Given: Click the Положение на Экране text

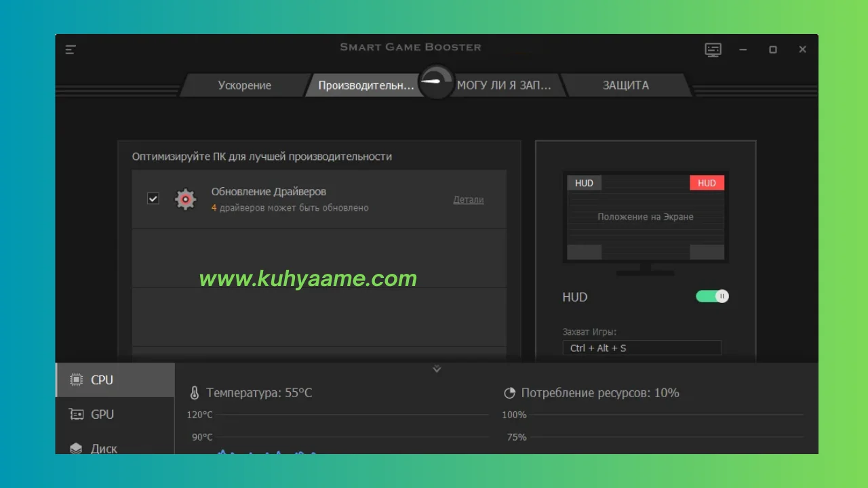Looking at the screenshot, I should click(x=646, y=217).
